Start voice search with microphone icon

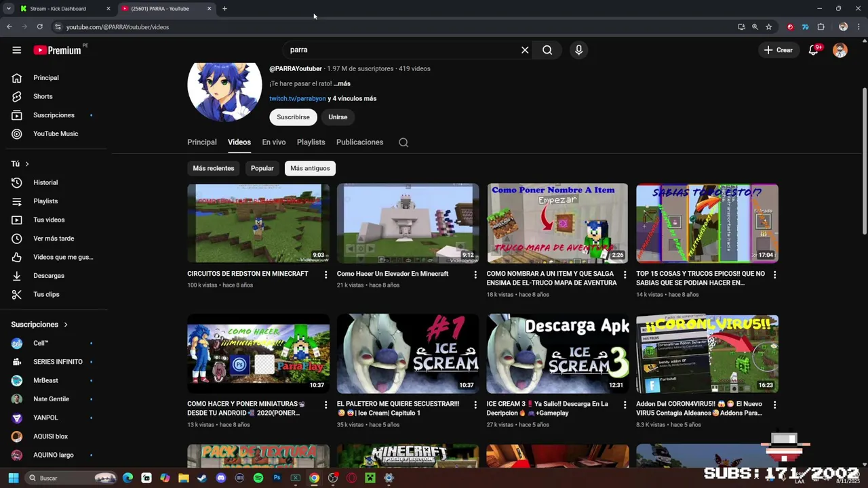(578, 50)
